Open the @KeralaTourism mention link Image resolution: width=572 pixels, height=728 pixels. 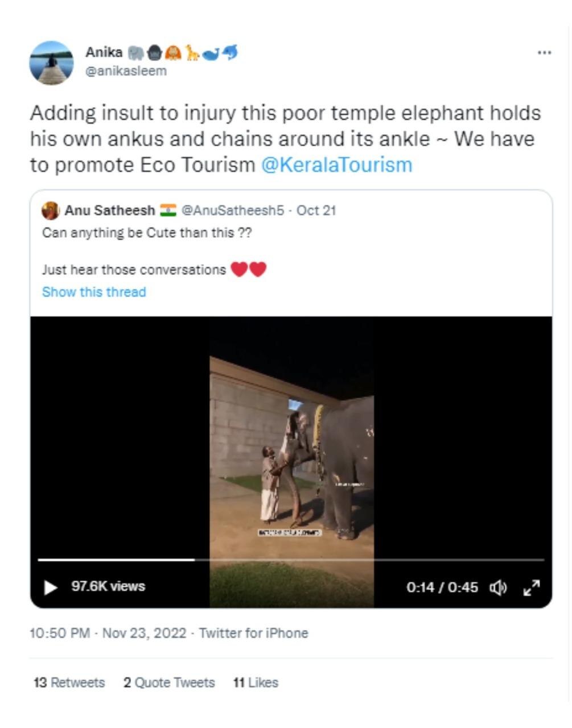pos(336,165)
